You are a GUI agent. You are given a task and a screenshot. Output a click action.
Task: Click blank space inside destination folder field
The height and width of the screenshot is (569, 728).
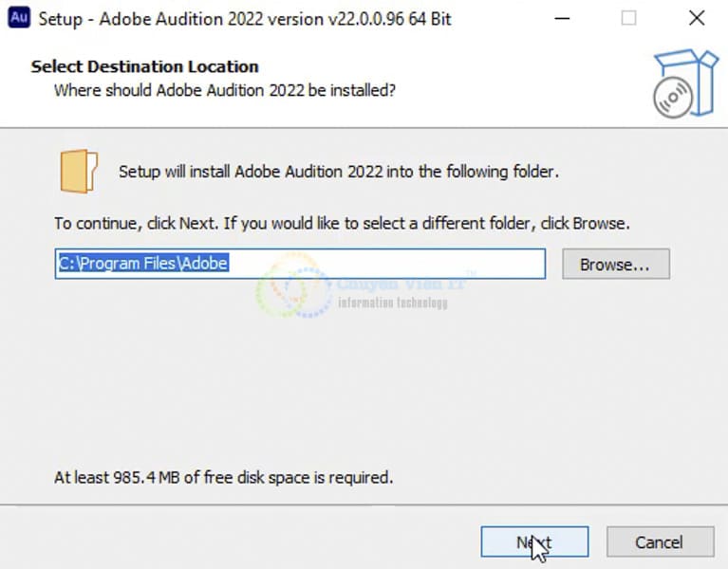coord(399,264)
